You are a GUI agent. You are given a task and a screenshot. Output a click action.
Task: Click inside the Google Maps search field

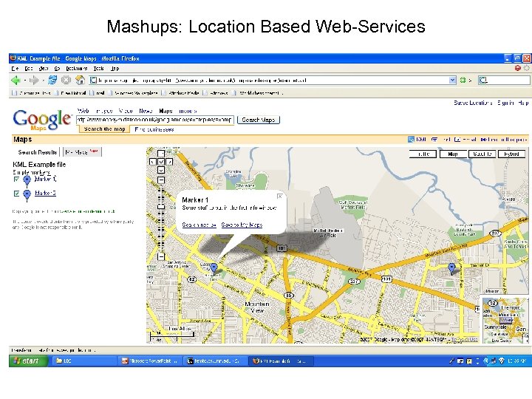click(x=155, y=120)
